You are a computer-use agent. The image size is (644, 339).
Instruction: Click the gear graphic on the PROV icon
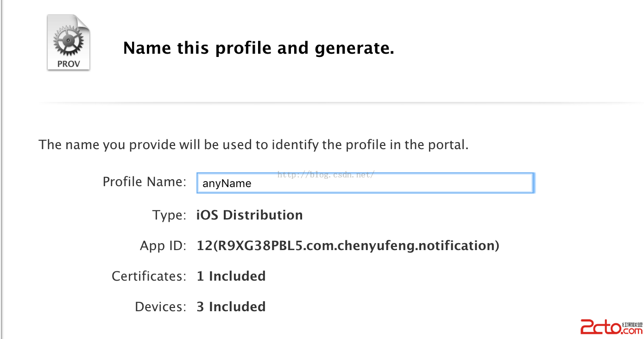68,41
